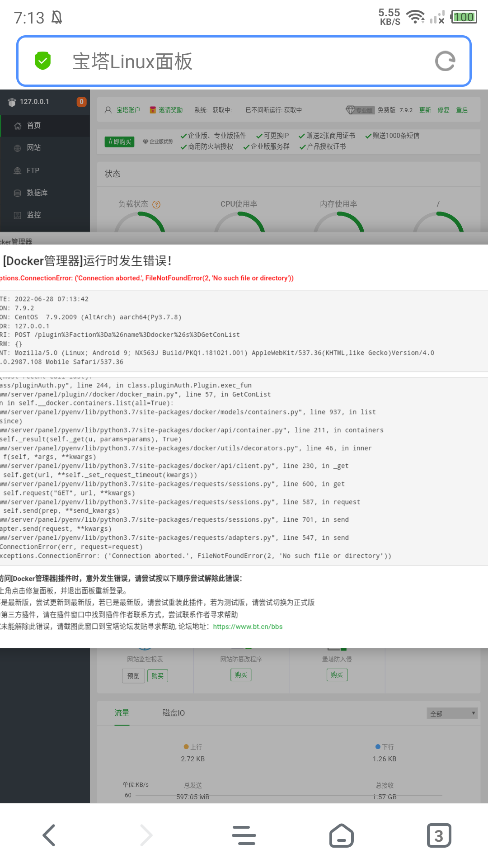Click the CPU使用率 gauge
This screenshot has width=488, height=868.
(239, 222)
